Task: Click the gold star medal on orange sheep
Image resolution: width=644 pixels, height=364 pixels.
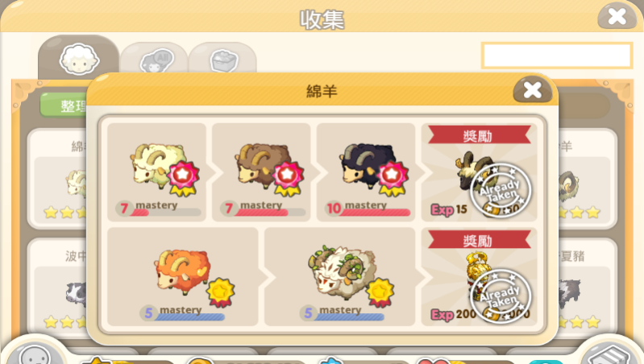Action: 221,292
